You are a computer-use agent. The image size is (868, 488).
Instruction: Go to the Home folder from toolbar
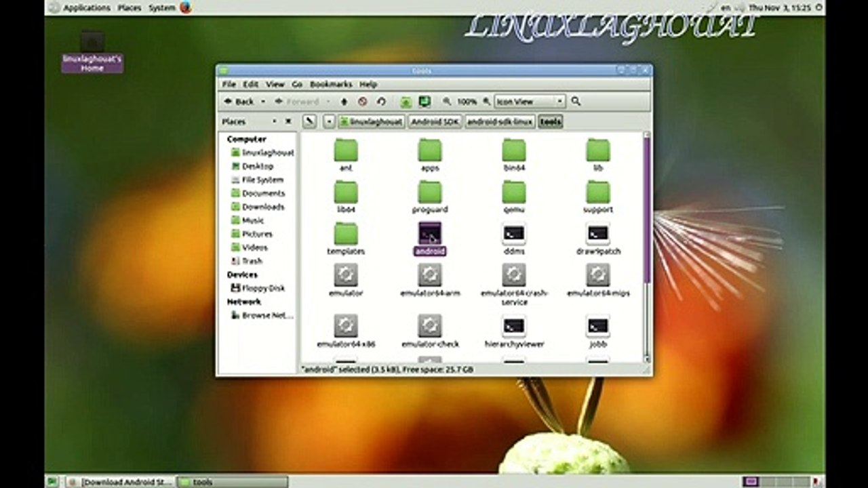tap(406, 102)
